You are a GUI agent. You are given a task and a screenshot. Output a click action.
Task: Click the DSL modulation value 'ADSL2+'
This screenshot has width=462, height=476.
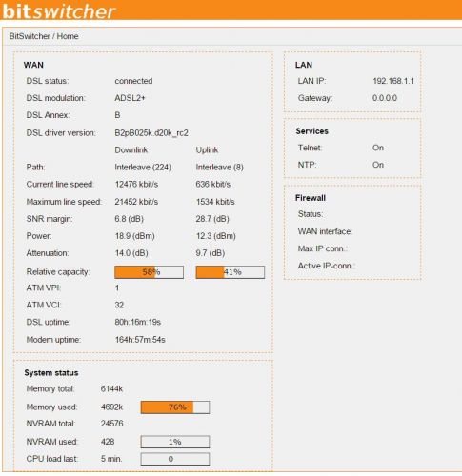pos(130,98)
